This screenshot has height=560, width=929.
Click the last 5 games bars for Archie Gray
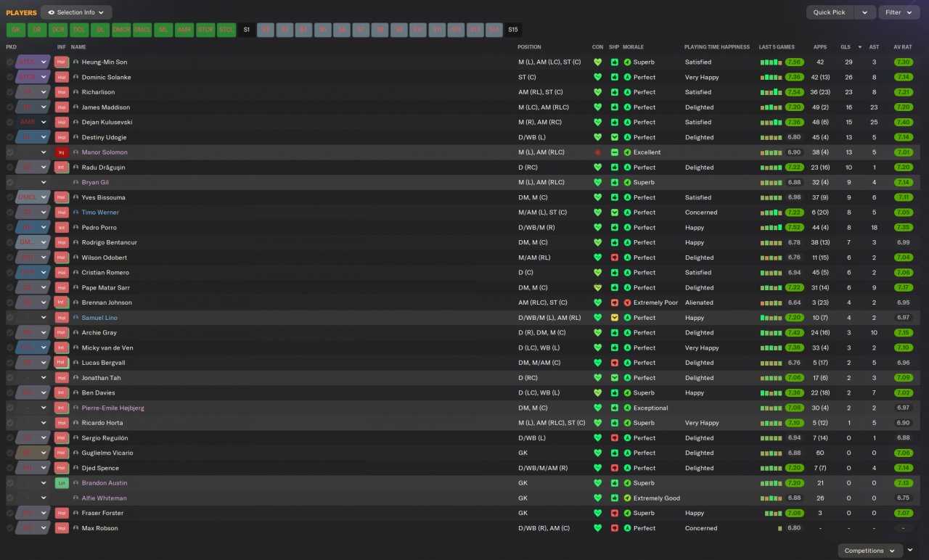(771, 333)
